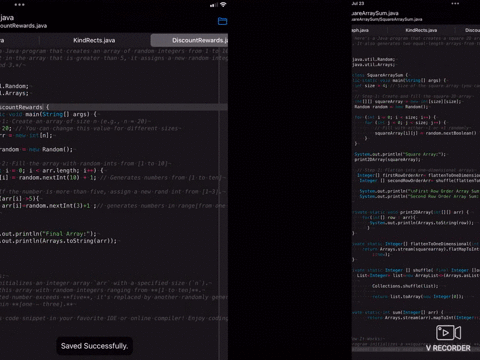Tap the cellular signal status icon

click(x=214, y=5)
